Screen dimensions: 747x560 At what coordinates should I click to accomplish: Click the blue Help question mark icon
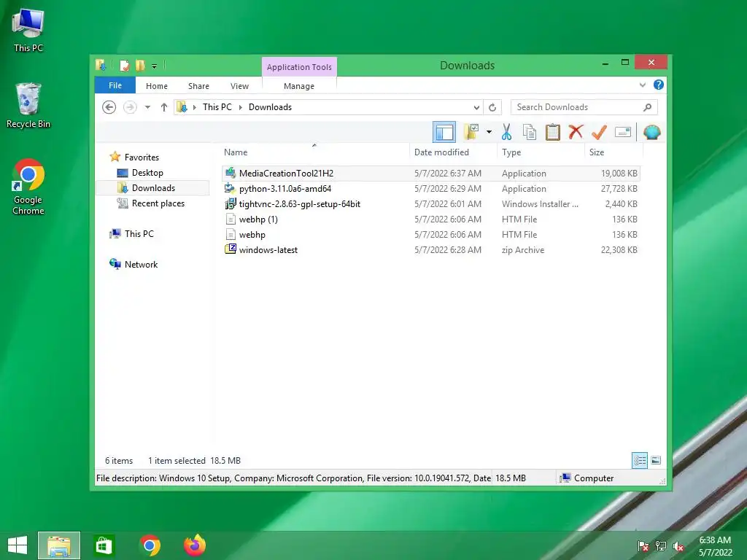point(659,85)
